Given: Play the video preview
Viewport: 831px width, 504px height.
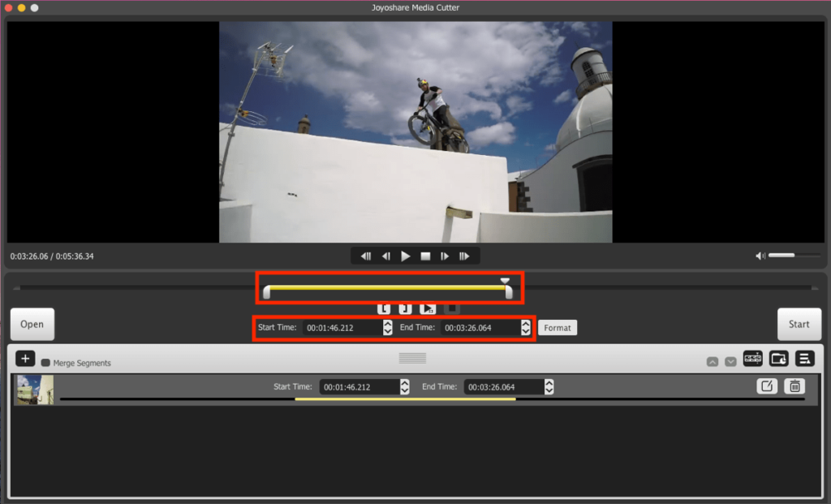Looking at the screenshot, I should 406,256.
